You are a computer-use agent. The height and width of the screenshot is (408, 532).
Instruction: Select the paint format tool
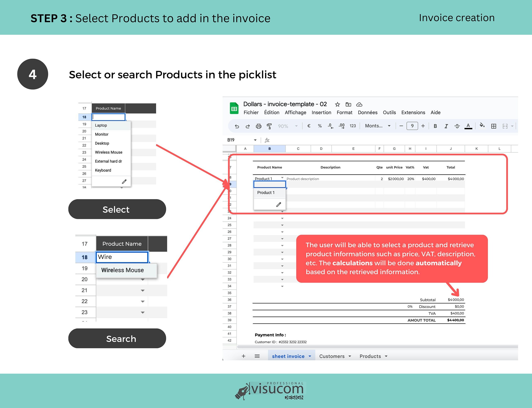[269, 126]
